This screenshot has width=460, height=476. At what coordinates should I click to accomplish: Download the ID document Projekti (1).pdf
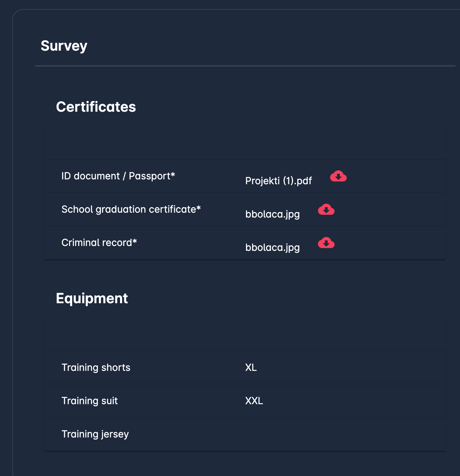pyautogui.click(x=338, y=176)
